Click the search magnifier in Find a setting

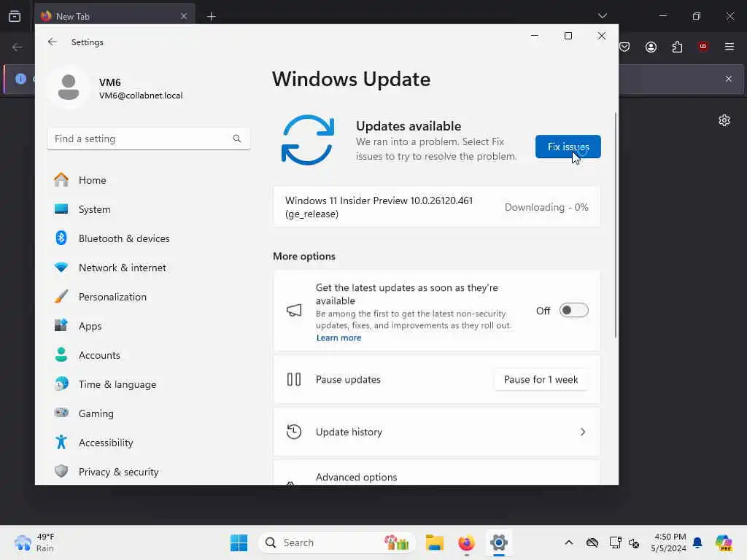pyautogui.click(x=237, y=139)
